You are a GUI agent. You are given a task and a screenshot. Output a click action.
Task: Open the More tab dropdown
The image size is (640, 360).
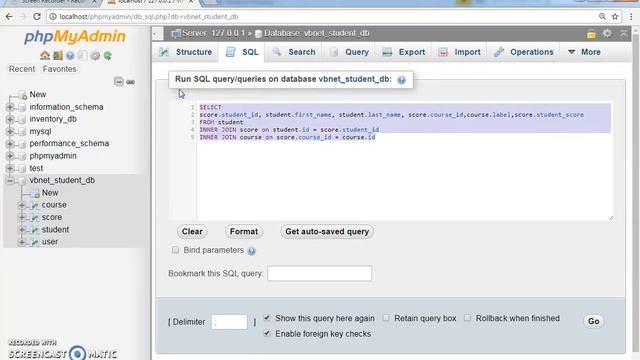[584, 52]
